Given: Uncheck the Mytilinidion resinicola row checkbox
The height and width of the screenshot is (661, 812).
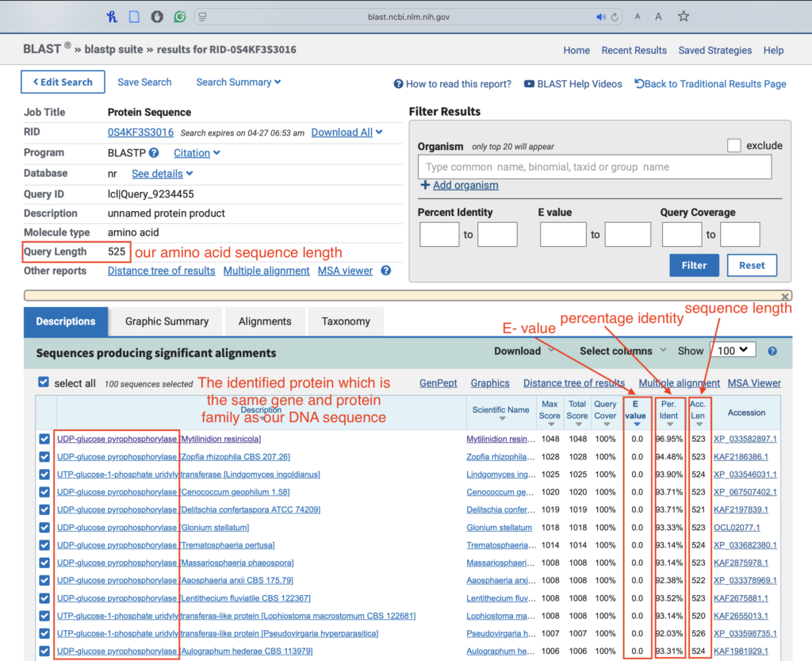Looking at the screenshot, I should click(44, 439).
